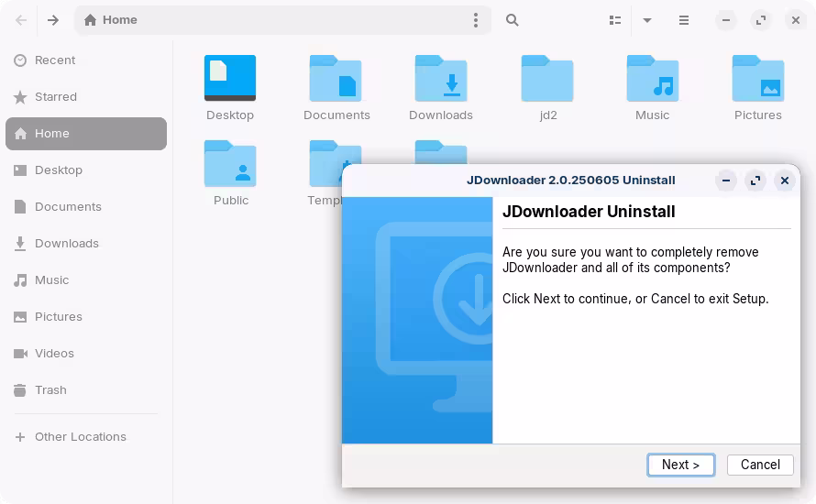Open the Desktop folder icon

[230, 80]
